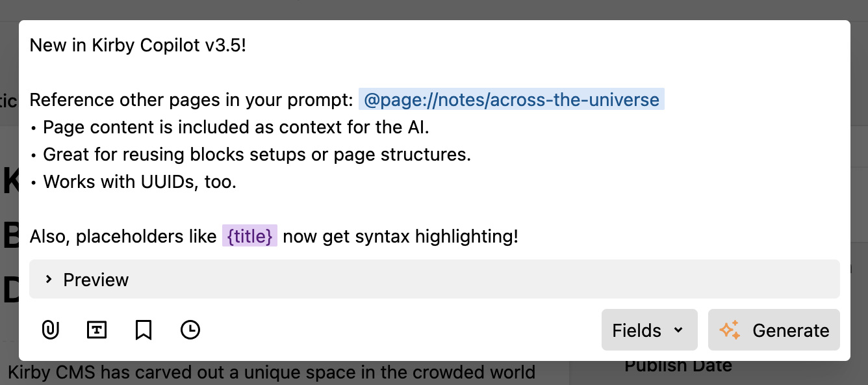Image resolution: width=868 pixels, height=385 pixels.
Task: Click the chevron next to Fields
Action: click(678, 330)
